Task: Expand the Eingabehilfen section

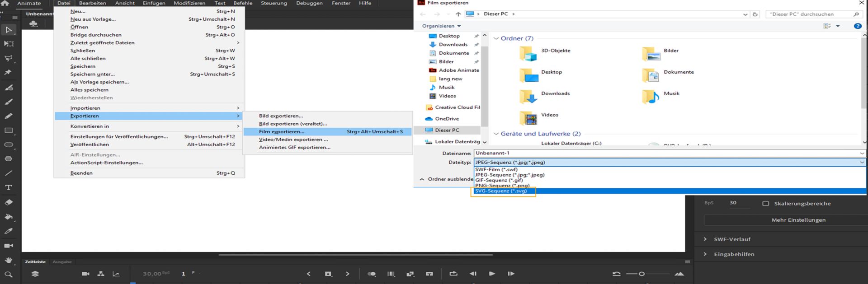Action: (x=705, y=254)
